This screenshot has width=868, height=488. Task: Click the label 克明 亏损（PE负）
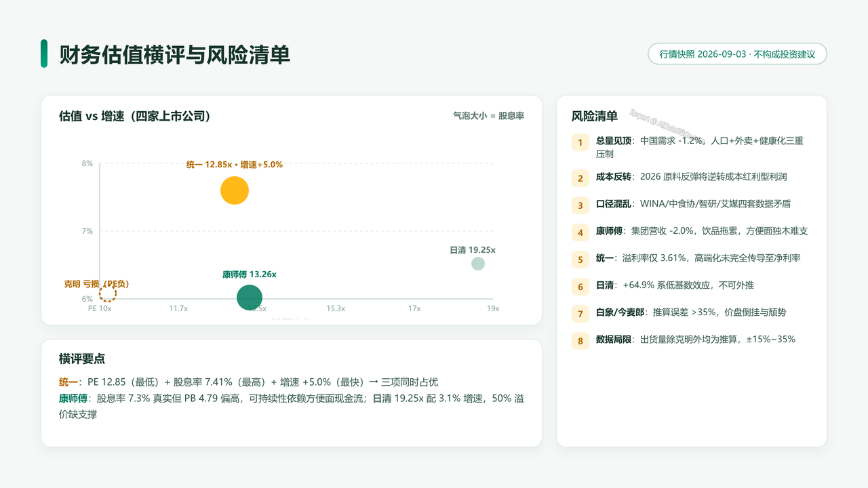pos(96,283)
